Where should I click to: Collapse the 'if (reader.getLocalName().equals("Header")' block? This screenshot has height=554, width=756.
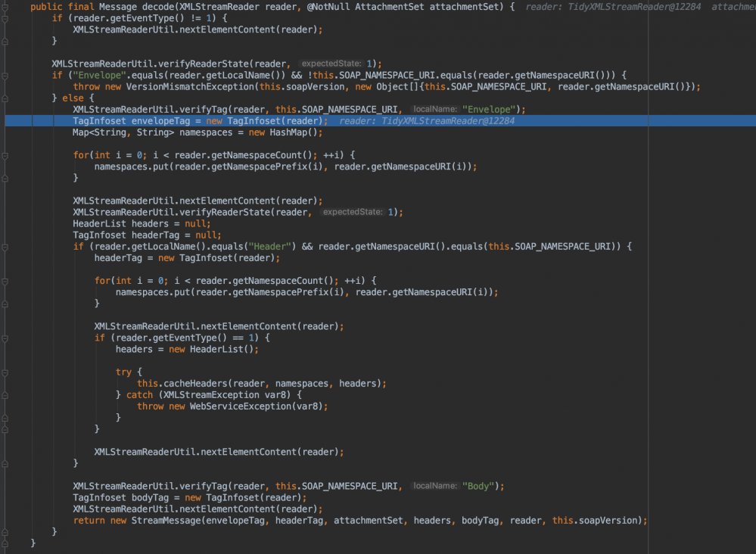5,247
